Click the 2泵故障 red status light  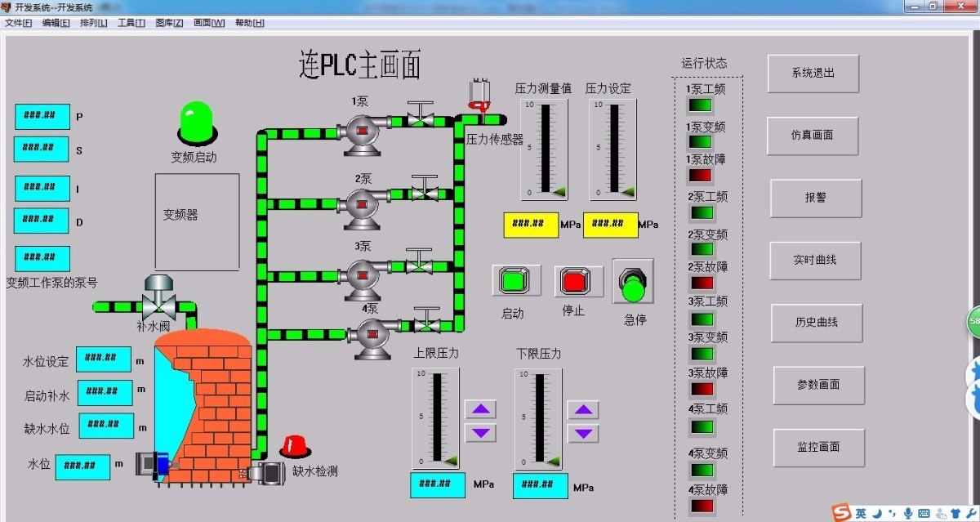702,283
